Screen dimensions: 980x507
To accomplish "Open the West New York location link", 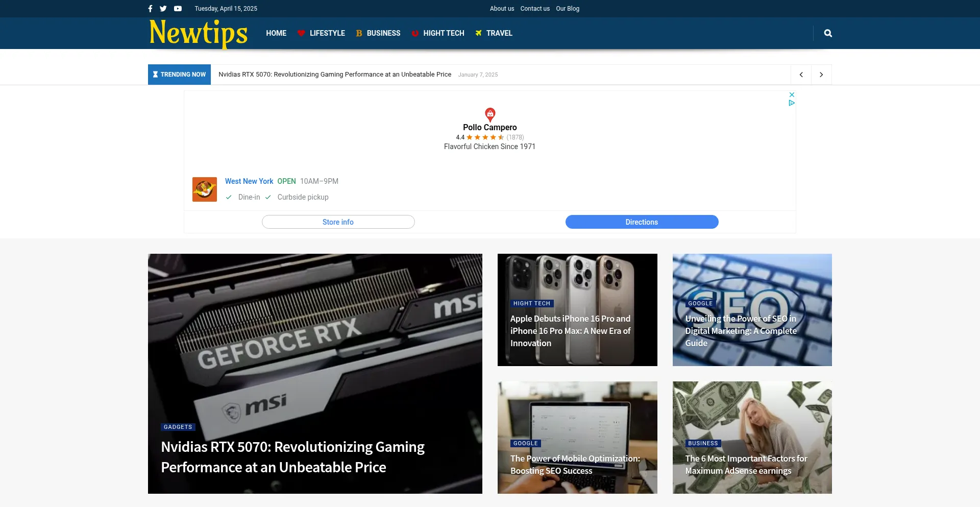I will pyautogui.click(x=249, y=181).
